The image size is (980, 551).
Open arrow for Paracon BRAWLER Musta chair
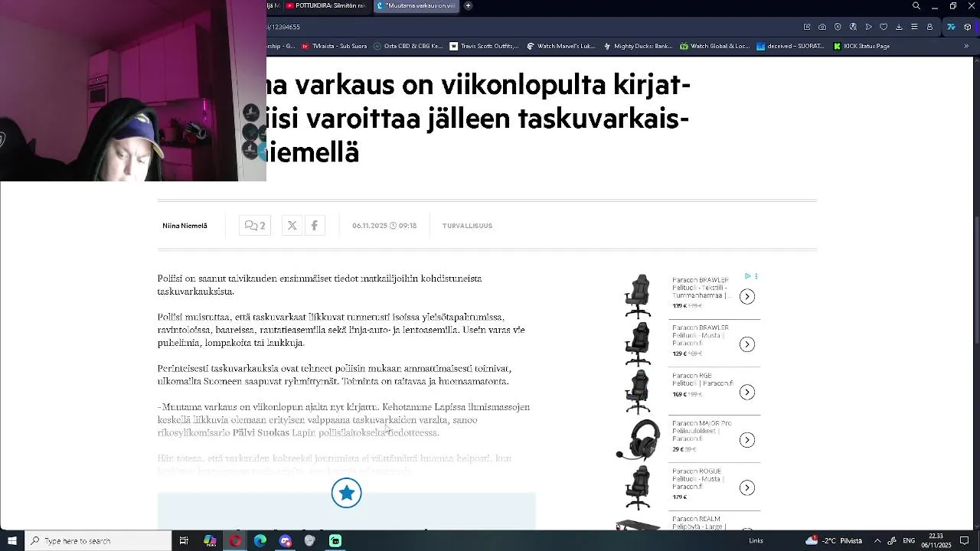[x=747, y=344]
